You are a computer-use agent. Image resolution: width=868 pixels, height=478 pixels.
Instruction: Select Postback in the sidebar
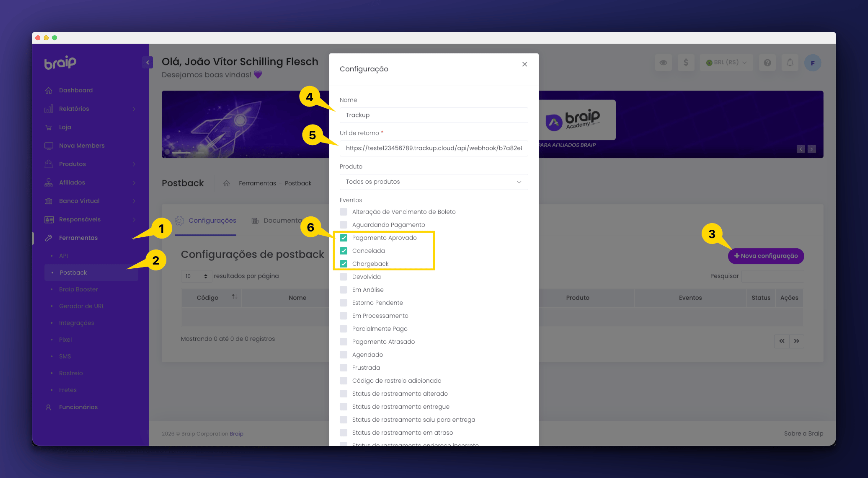(x=91, y=272)
